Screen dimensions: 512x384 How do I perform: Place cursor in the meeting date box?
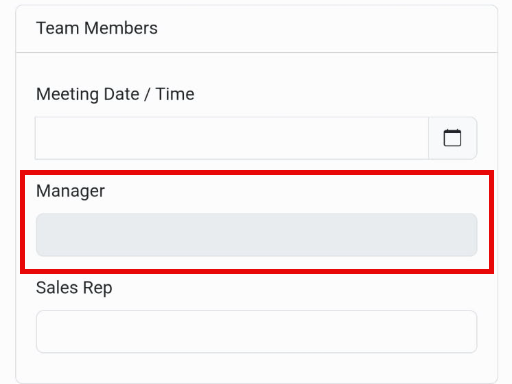point(232,138)
